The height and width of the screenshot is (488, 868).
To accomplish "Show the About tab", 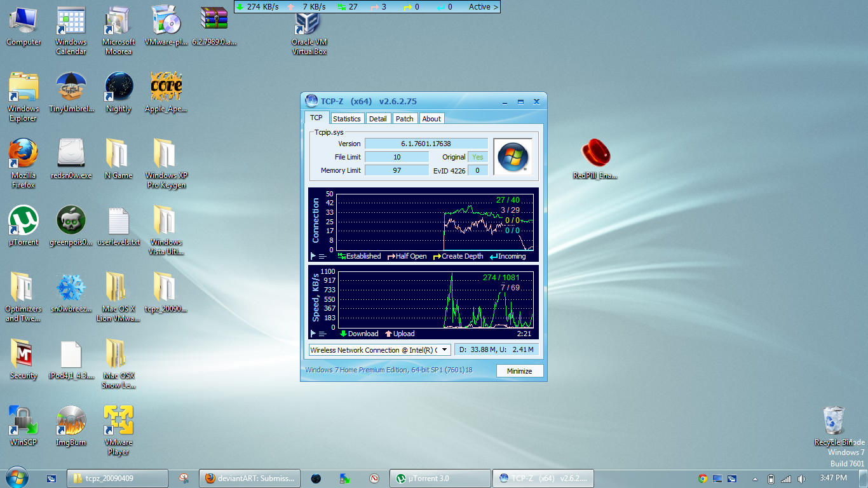I will click(431, 119).
